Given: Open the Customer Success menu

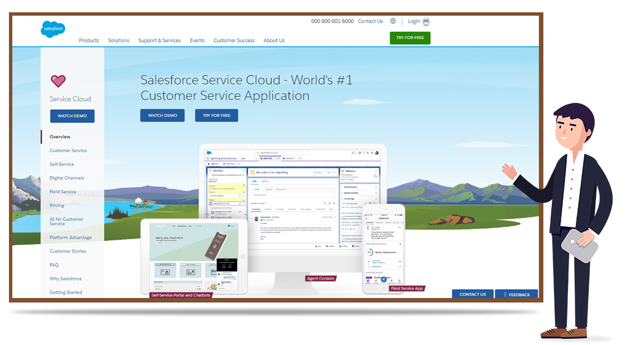Looking at the screenshot, I should click(234, 40).
